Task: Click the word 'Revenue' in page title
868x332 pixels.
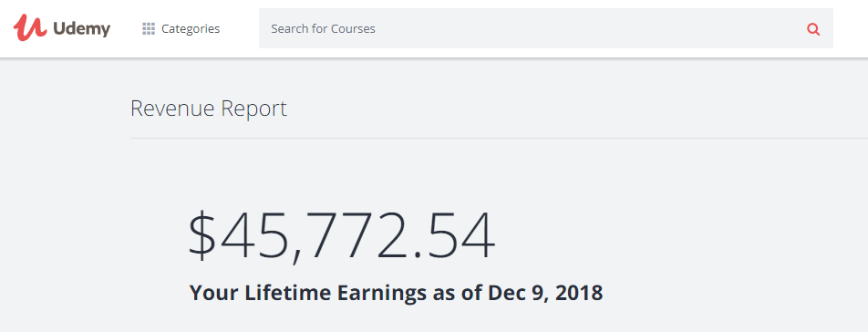Action: [x=172, y=109]
